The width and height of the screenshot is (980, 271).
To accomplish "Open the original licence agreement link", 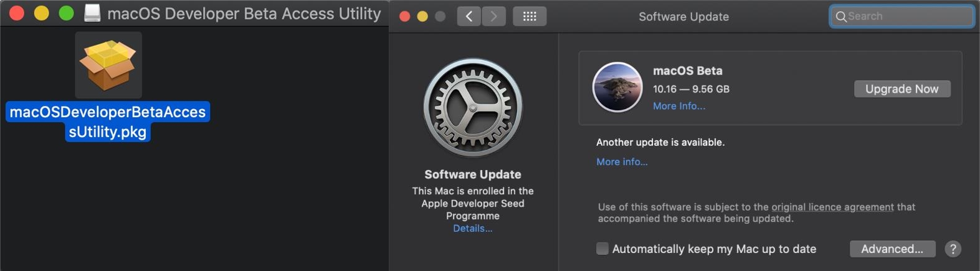I will [x=832, y=207].
